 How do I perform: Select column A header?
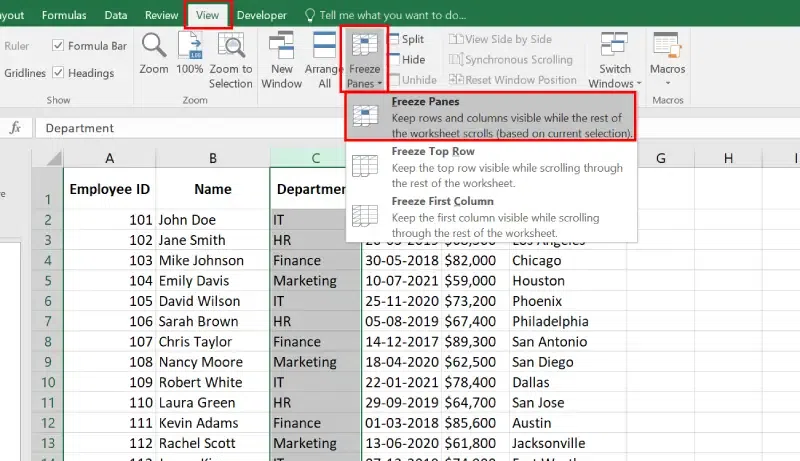point(110,159)
